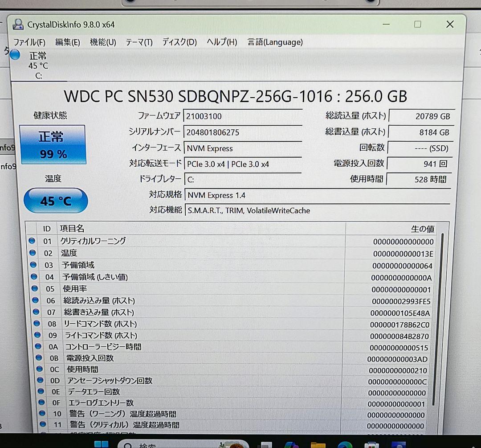Select the クリティカルワーニング attribute name

93,241
